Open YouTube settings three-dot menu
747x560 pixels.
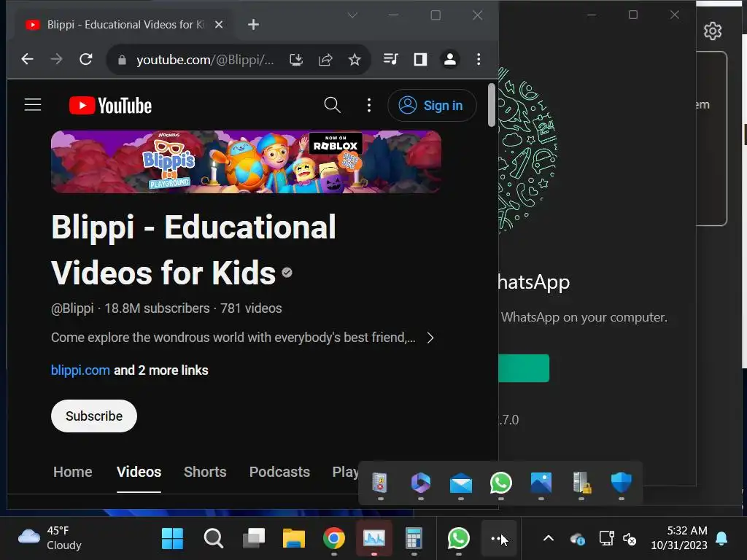pos(368,105)
